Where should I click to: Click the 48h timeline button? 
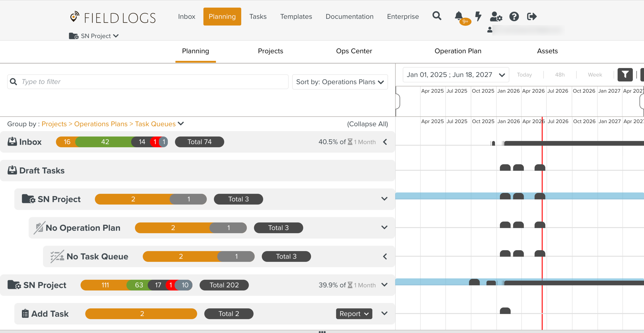coord(560,75)
